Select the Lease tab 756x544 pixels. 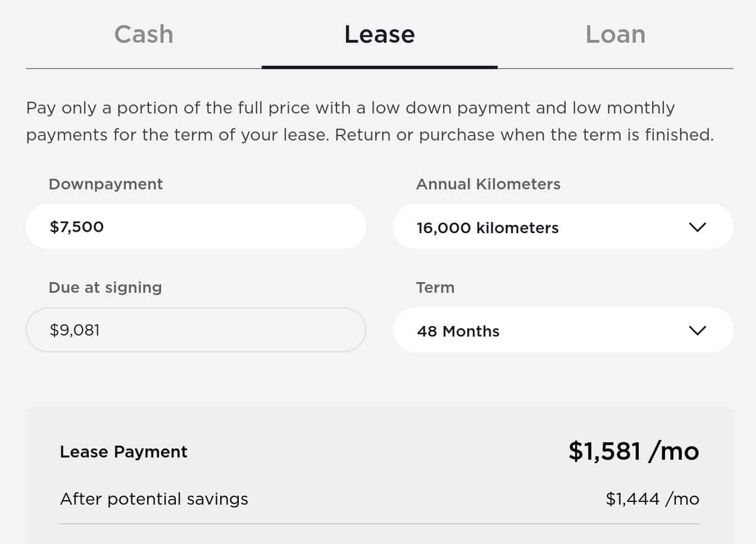coord(380,35)
